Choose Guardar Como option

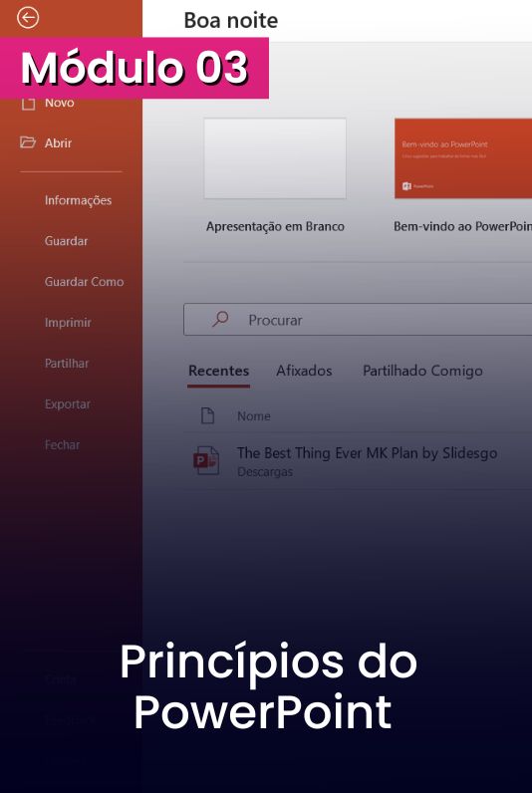click(84, 282)
